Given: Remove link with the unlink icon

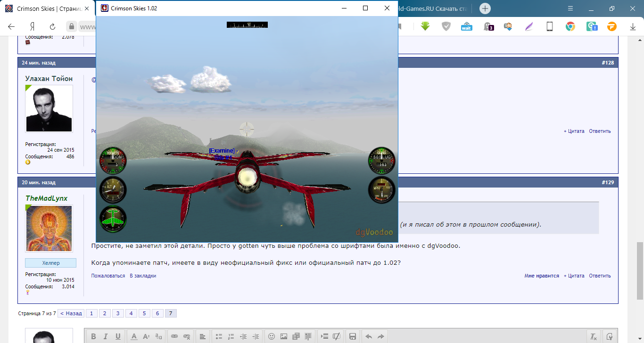Looking at the screenshot, I should [x=187, y=336].
